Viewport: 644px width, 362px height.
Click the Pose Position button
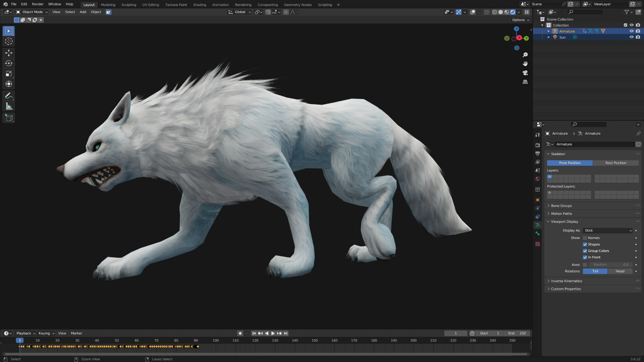click(x=570, y=163)
